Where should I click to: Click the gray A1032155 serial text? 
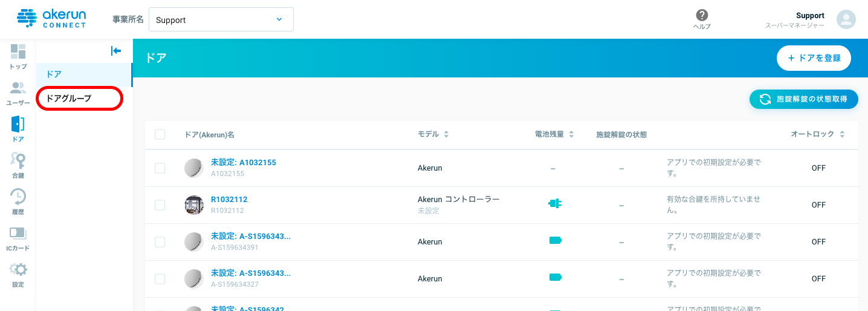[227, 174]
